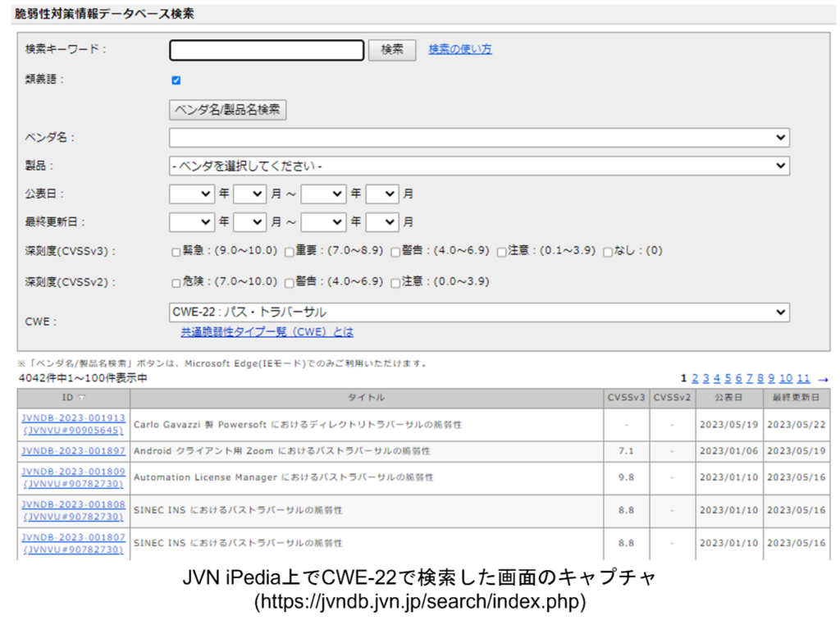This screenshot has height=625, width=840.
Task: Open the 検索の使い方 help link
Action: [460, 49]
